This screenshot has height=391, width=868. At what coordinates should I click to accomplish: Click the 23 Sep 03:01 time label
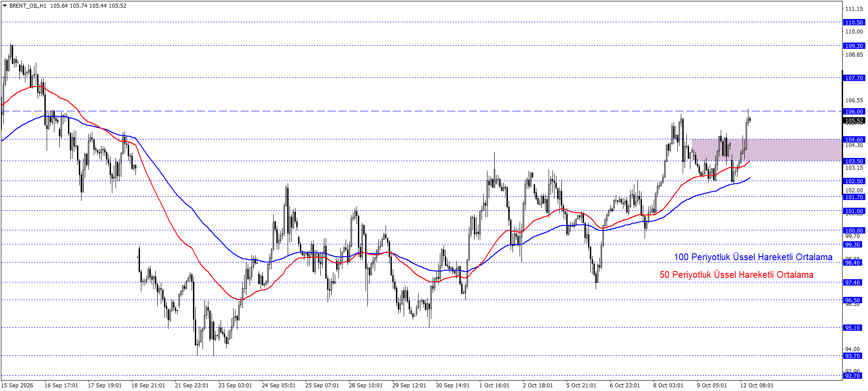pyautogui.click(x=235, y=385)
